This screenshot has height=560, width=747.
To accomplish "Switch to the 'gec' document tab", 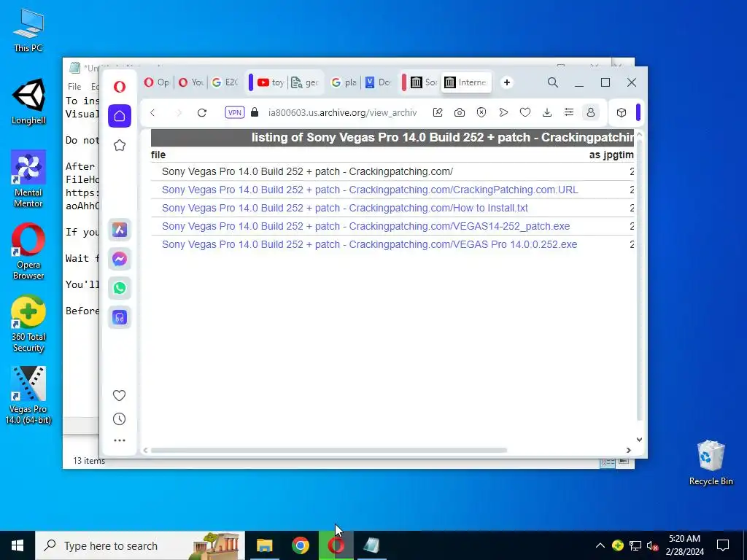I will (x=305, y=82).
